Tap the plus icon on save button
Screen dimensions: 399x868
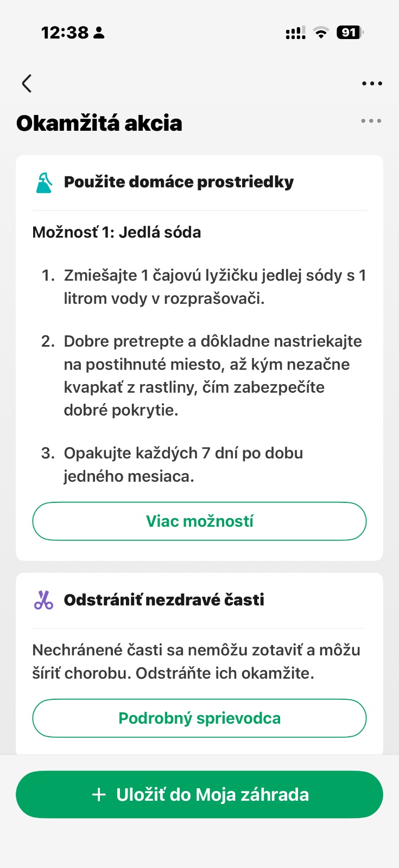pos(99,795)
